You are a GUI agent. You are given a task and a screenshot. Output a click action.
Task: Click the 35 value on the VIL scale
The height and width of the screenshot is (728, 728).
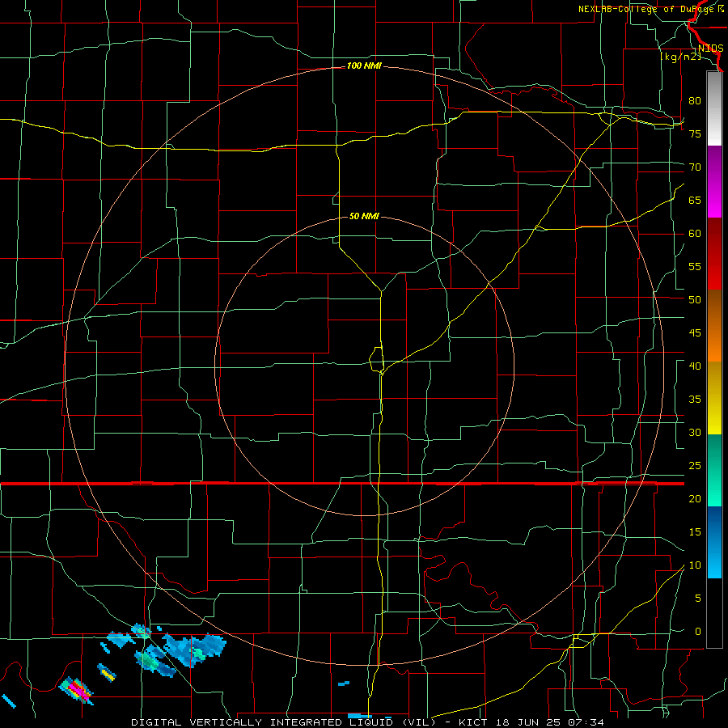click(695, 400)
